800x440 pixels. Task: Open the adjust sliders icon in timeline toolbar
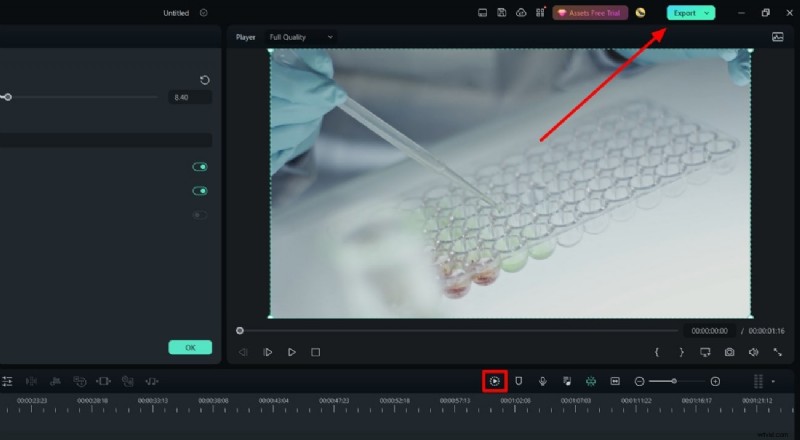click(7, 381)
